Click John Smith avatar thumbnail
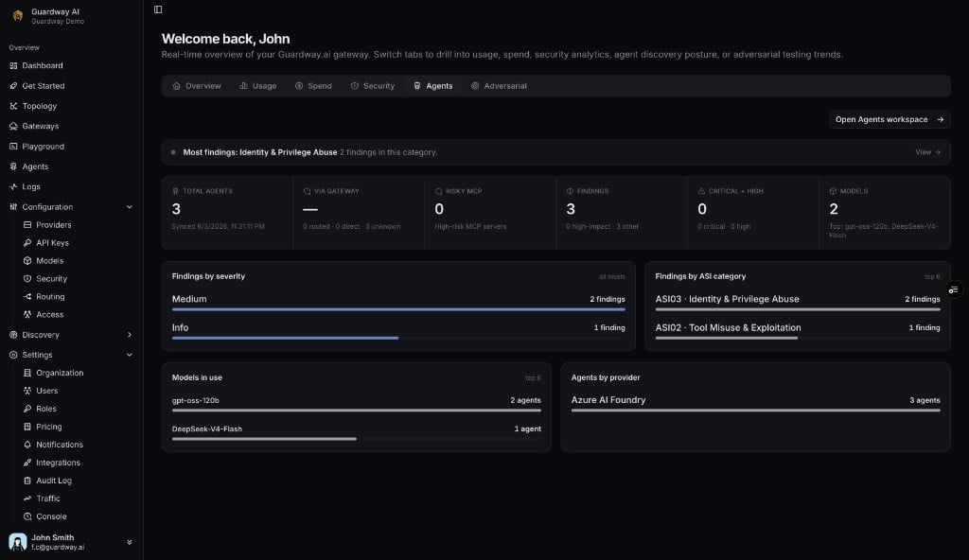Viewport: 969px width, 560px height. coord(17,542)
